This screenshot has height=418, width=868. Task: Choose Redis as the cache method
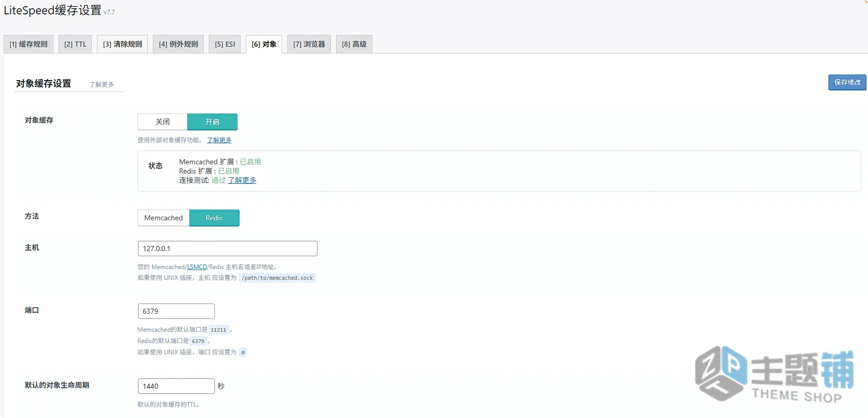214,218
